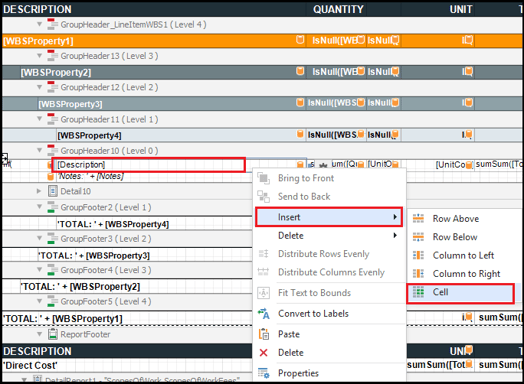Click the Bring to Front icon

[x=263, y=178]
